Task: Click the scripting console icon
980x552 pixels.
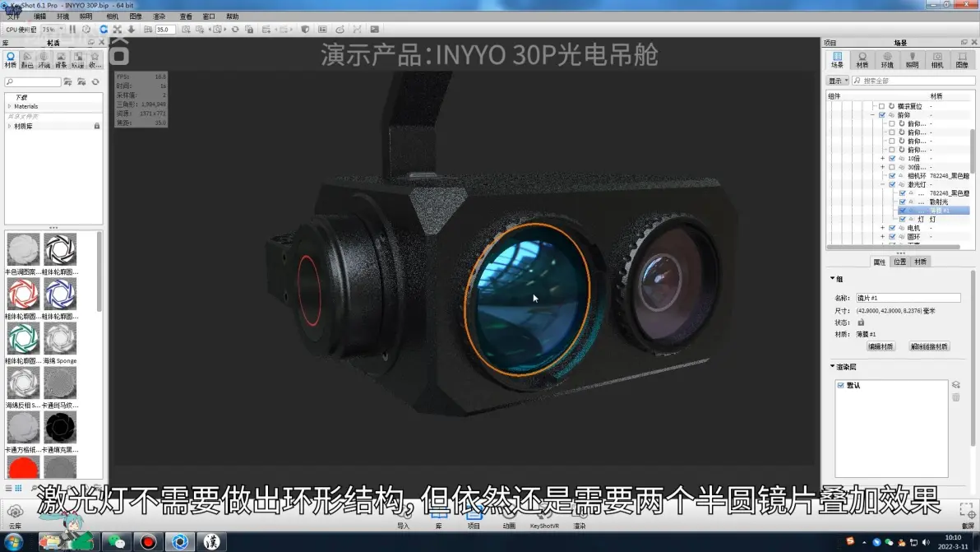Action: point(374,30)
